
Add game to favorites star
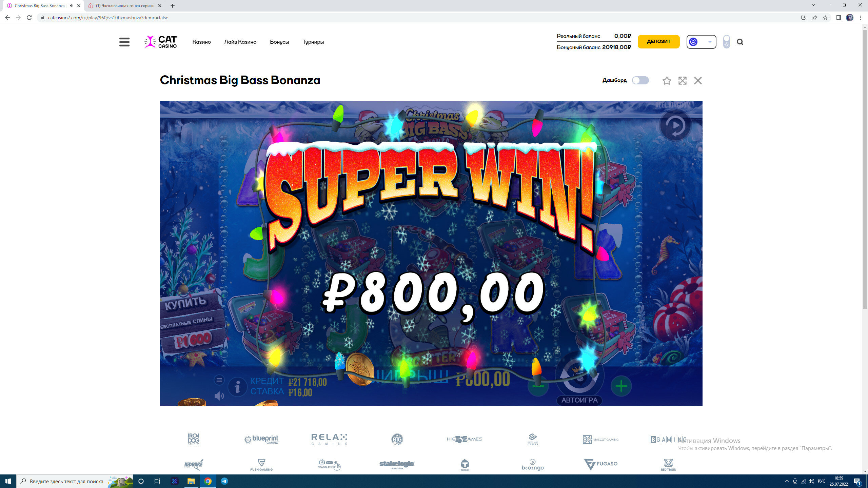click(x=667, y=81)
